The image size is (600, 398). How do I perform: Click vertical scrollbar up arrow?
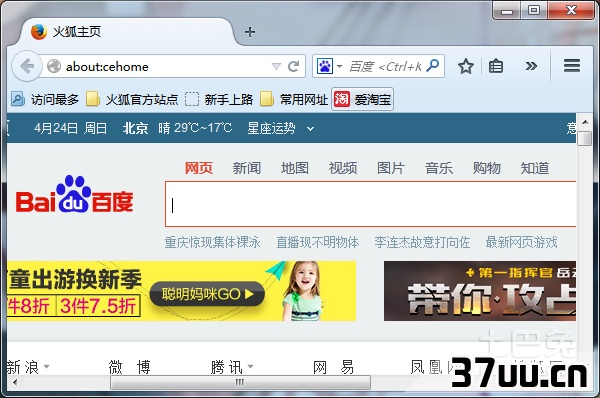coord(585,122)
